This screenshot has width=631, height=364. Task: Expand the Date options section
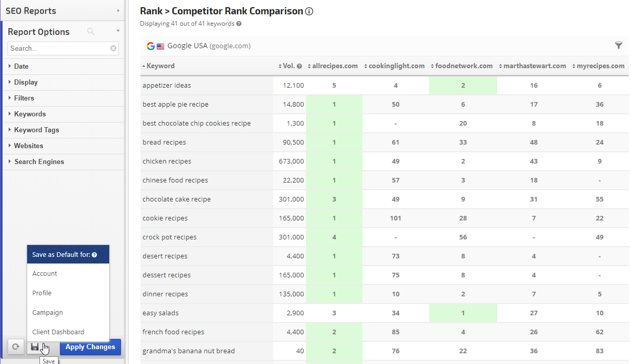22,66
